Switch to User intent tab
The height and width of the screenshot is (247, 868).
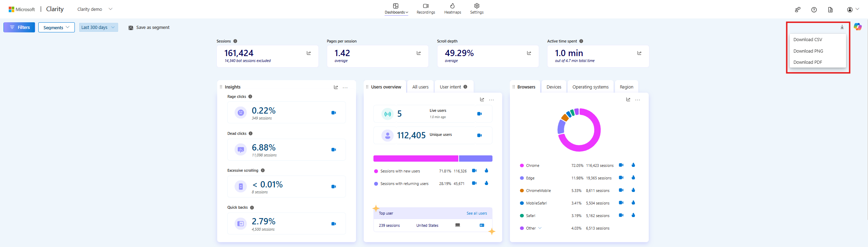pyautogui.click(x=454, y=87)
